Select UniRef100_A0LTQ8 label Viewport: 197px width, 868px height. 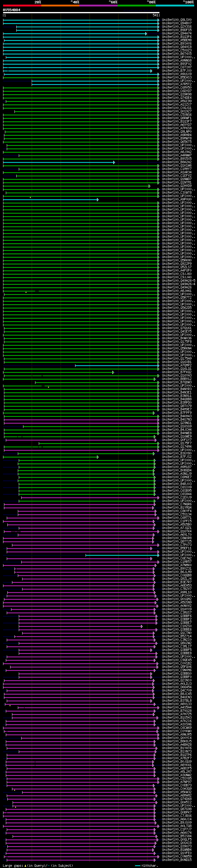176,826
